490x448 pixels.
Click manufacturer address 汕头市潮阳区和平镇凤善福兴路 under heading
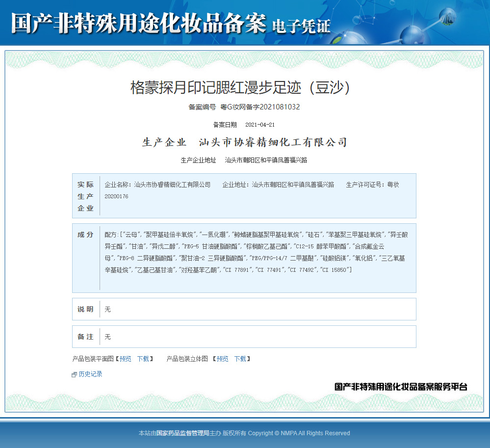pyautogui.click(x=266, y=160)
